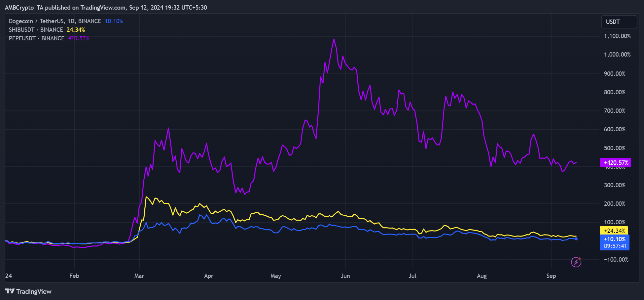Image resolution: width=644 pixels, height=300 pixels.
Task: Click the 24.34% SHIB legend value
Action: [76, 30]
